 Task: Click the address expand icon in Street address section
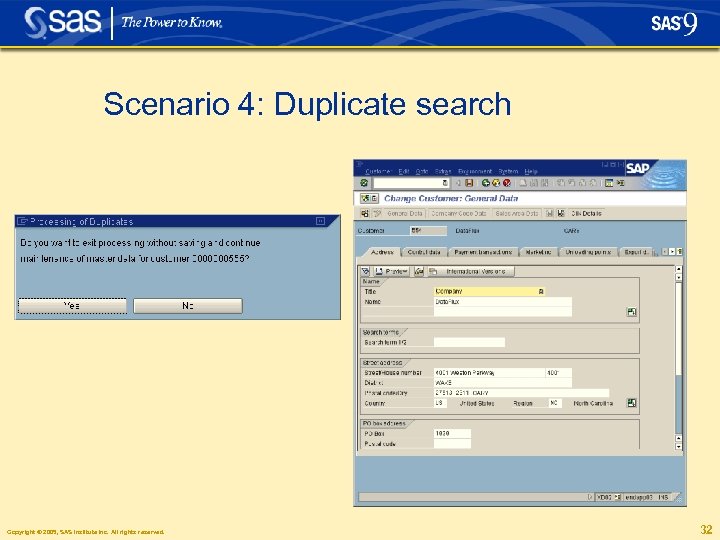point(632,403)
